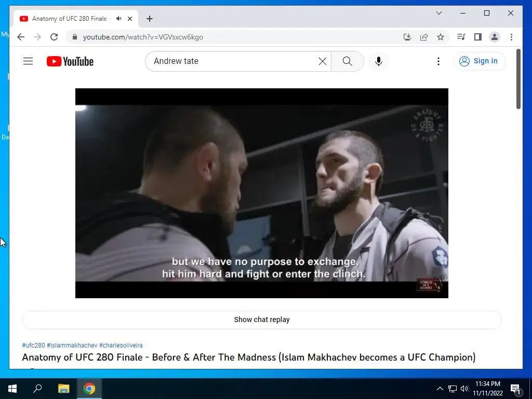
Task: Open system volume tray icon
Action: pyautogui.click(x=464, y=389)
